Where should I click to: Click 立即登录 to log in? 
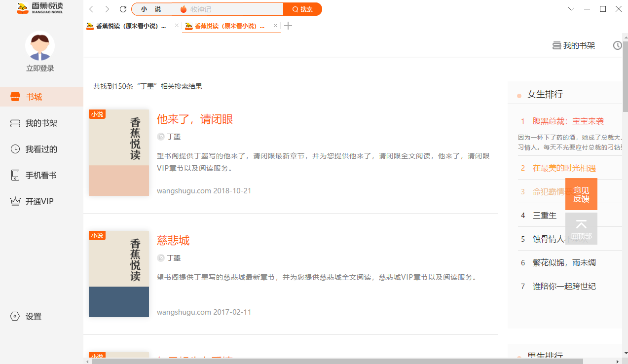click(40, 69)
